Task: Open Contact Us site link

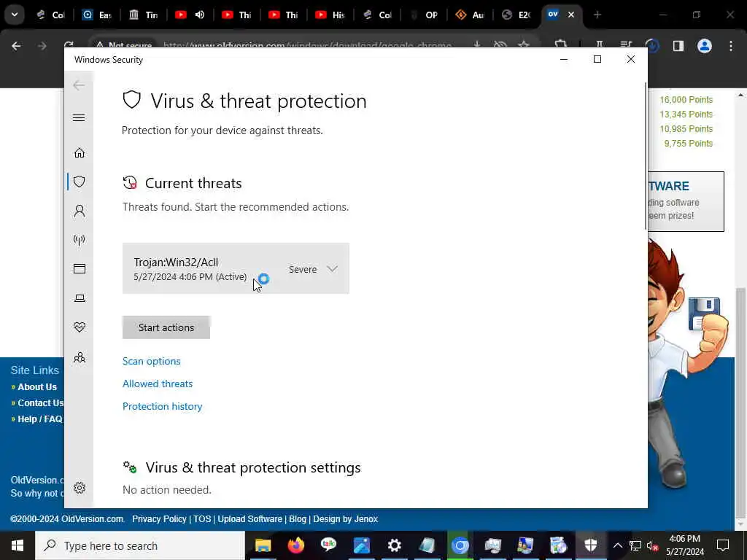Action: click(41, 402)
